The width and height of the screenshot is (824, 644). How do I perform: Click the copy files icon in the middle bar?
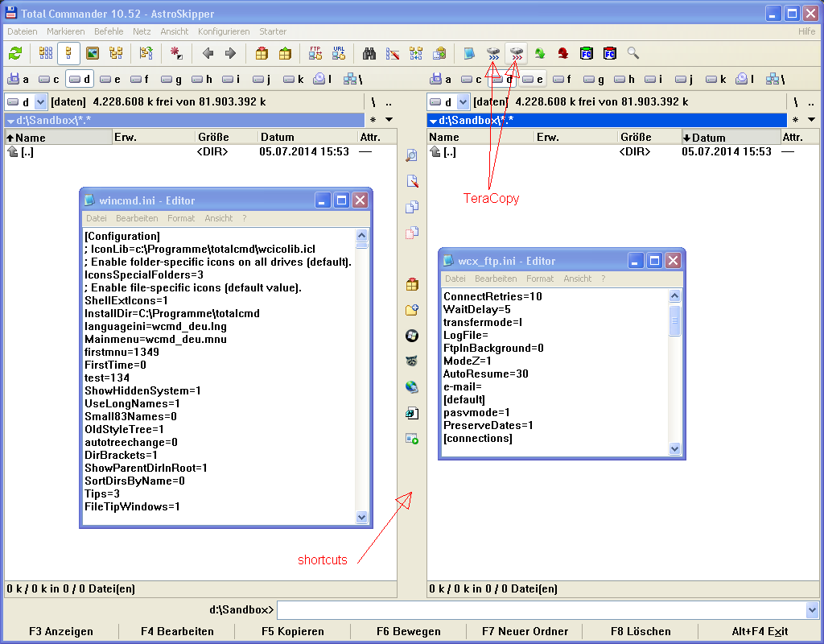pyautogui.click(x=412, y=207)
